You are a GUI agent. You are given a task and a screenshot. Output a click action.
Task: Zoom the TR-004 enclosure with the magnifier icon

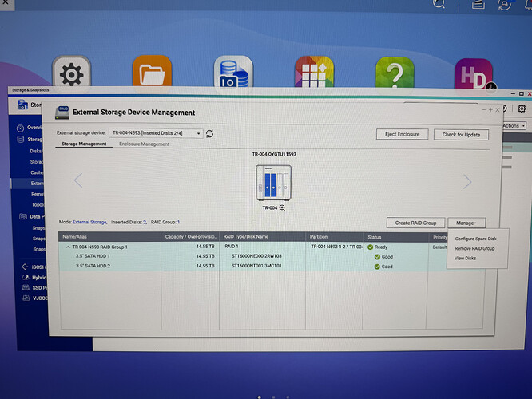point(282,207)
